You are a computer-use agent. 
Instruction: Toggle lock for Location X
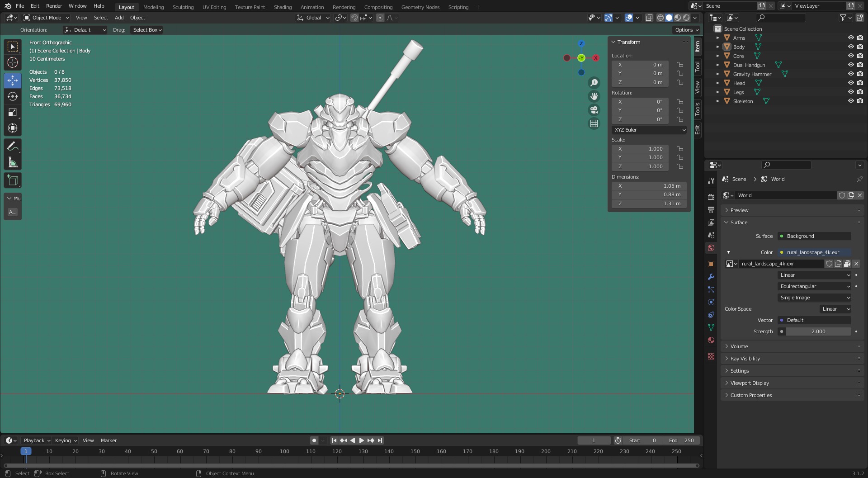pos(680,65)
